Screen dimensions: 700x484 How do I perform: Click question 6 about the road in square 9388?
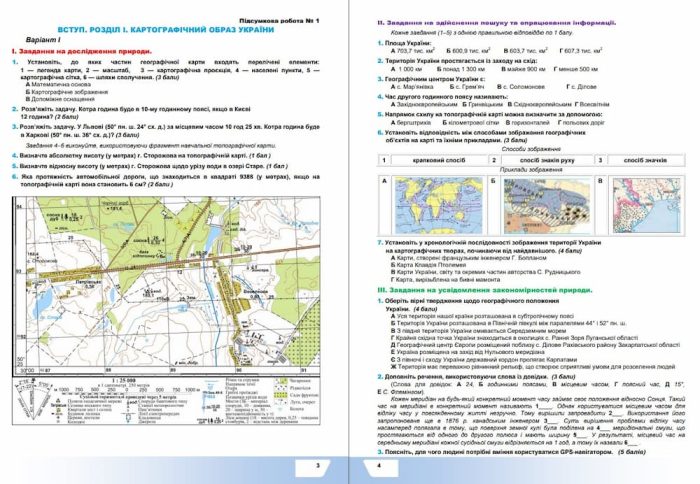point(166,180)
